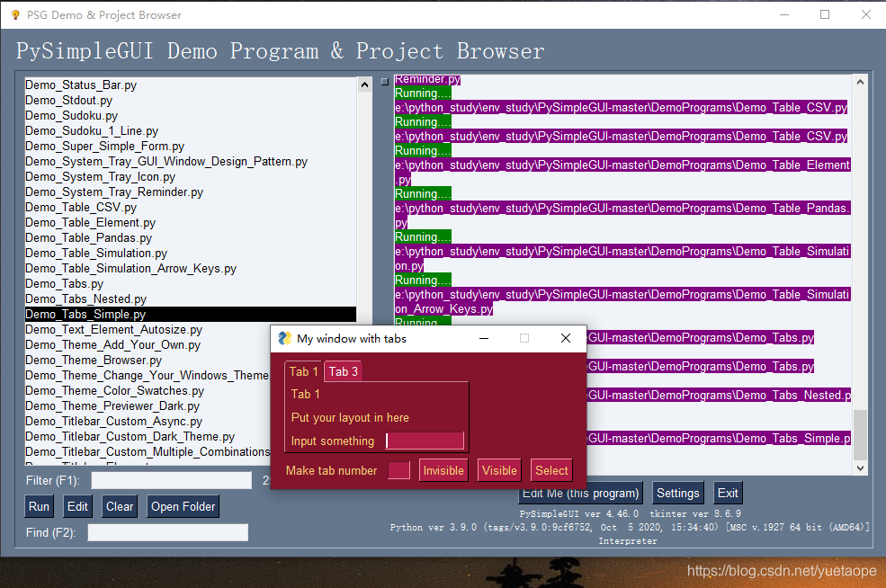
Task: Click the Invisible button in tabs window
Action: click(x=443, y=470)
